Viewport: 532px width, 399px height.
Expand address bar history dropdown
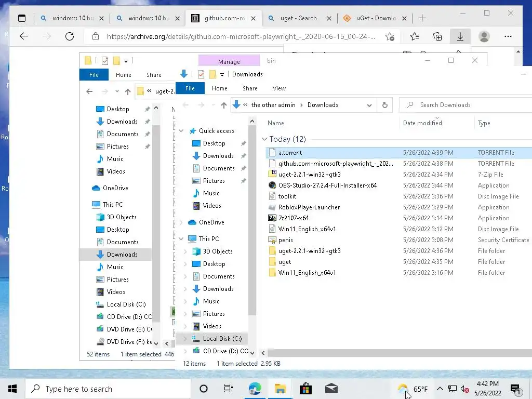click(x=369, y=105)
